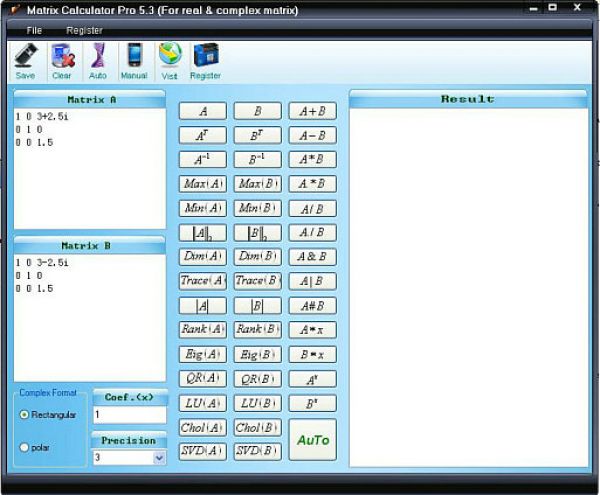Image resolution: width=600 pixels, height=495 pixels.
Task: Click the B display button
Action: [258, 111]
